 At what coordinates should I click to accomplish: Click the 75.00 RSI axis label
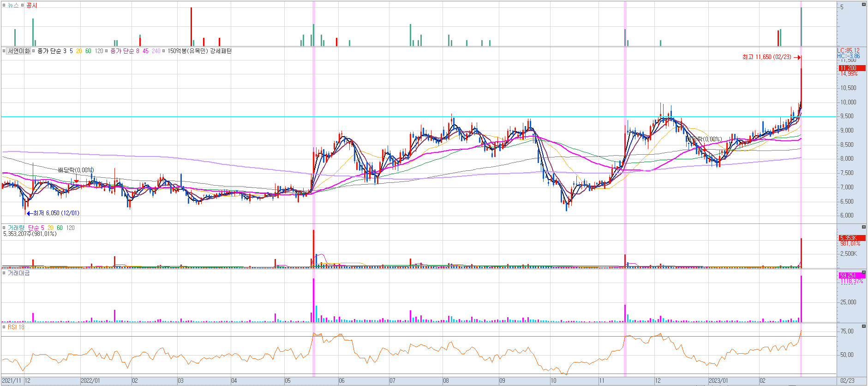pyautogui.click(x=847, y=331)
